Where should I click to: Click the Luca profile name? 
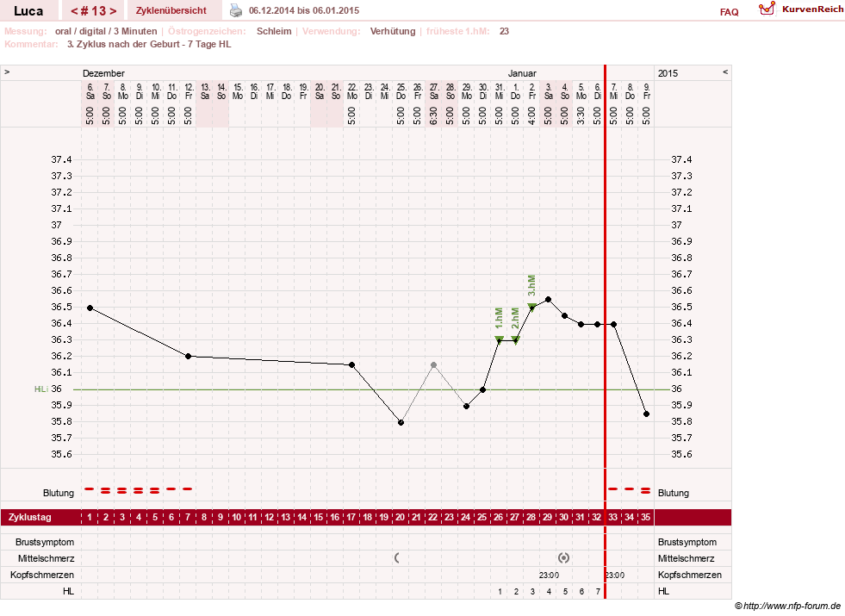28,11
